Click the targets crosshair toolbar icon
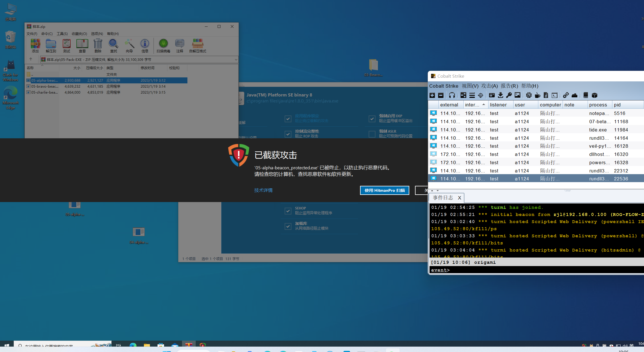 tap(481, 95)
